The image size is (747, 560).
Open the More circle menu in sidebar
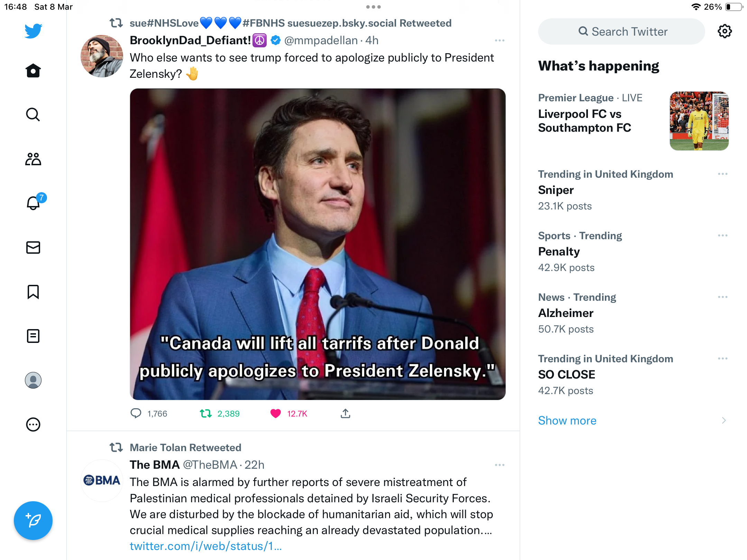tap(33, 424)
